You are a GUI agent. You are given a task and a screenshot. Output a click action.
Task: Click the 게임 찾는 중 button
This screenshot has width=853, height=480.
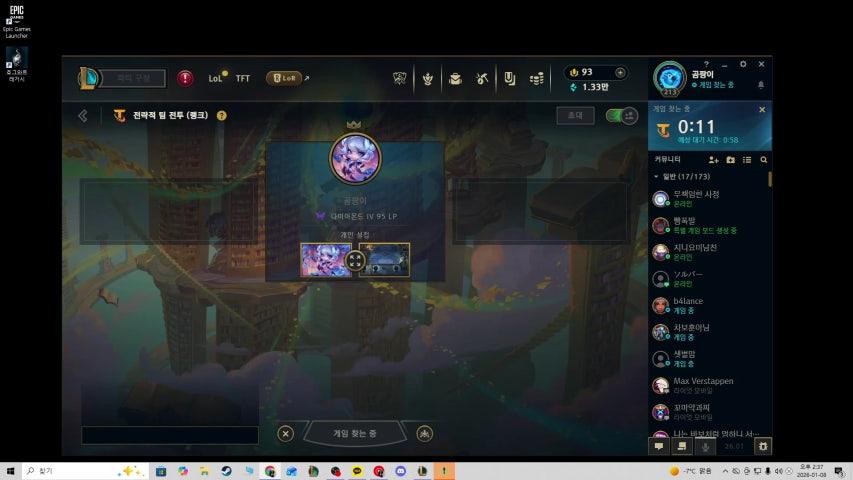(x=355, y=433)
